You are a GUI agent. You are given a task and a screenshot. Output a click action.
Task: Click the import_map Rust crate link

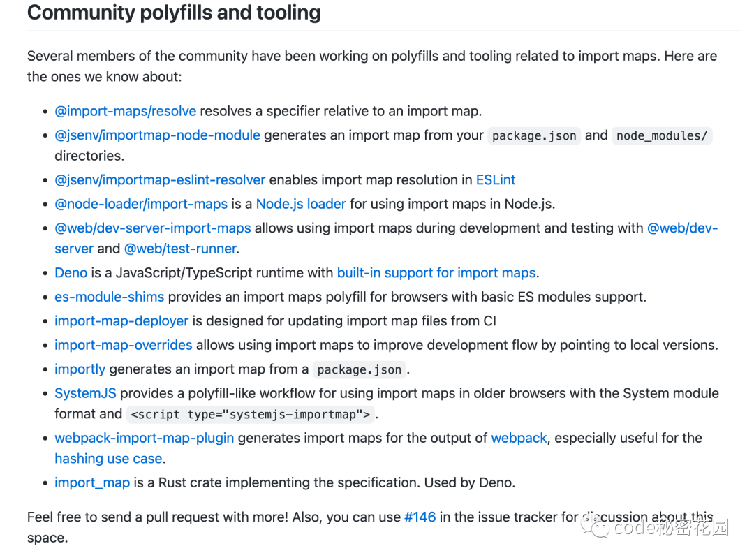[x=92, y=482]
